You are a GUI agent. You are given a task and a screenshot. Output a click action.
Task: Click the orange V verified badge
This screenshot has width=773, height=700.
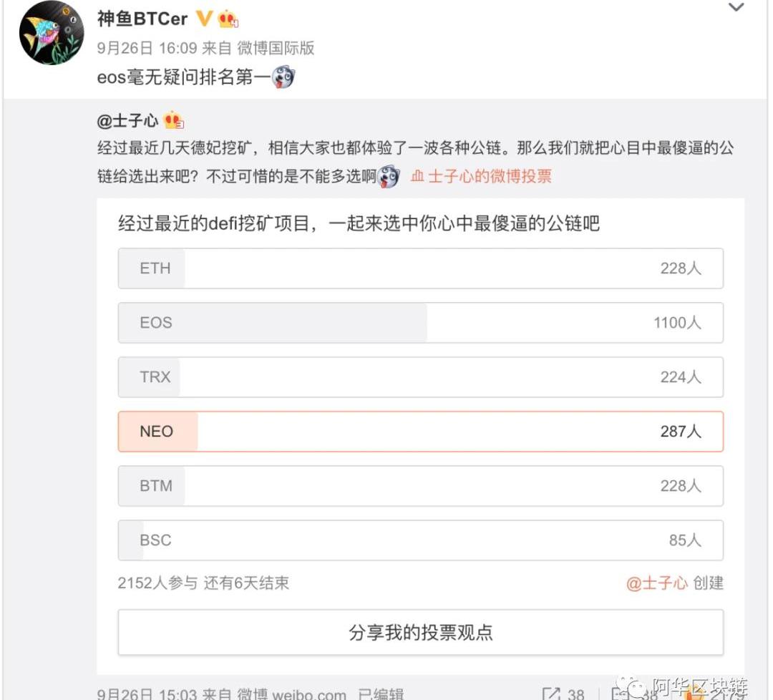click(204, 19)
